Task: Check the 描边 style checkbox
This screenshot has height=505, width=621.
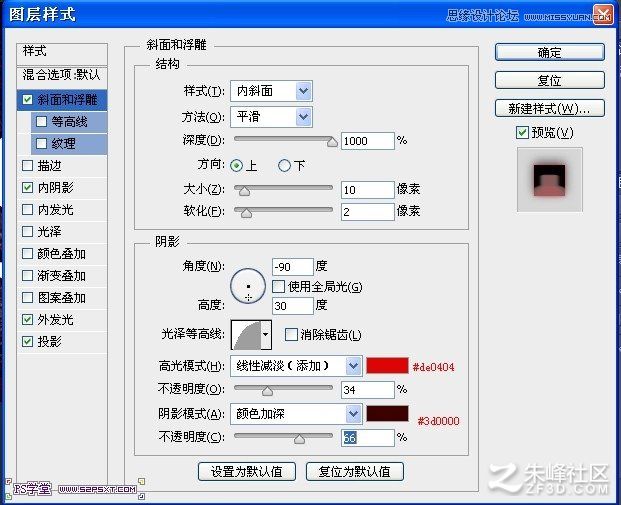Action: (27, 166)
